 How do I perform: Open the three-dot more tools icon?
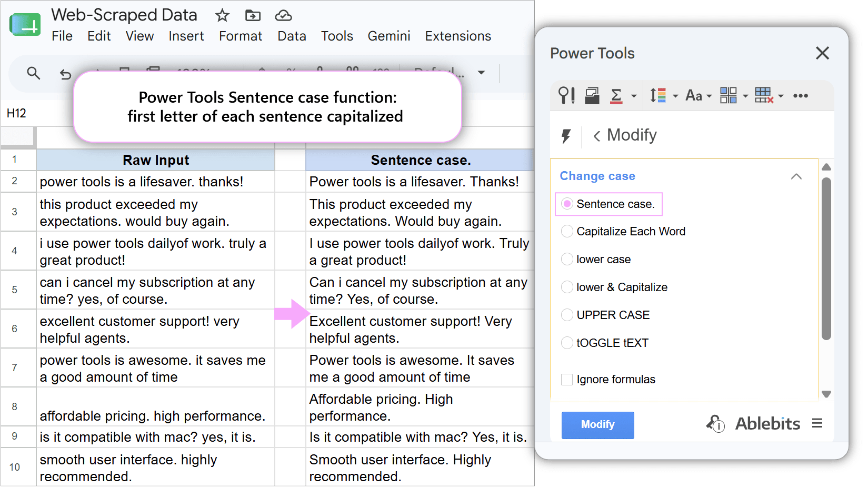801,95
